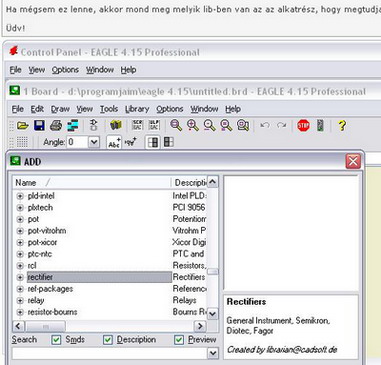Image resolution: width=381 pixels, height=365 pixels.
Task: Select the rotated text spin on icon
Action: 130,142
